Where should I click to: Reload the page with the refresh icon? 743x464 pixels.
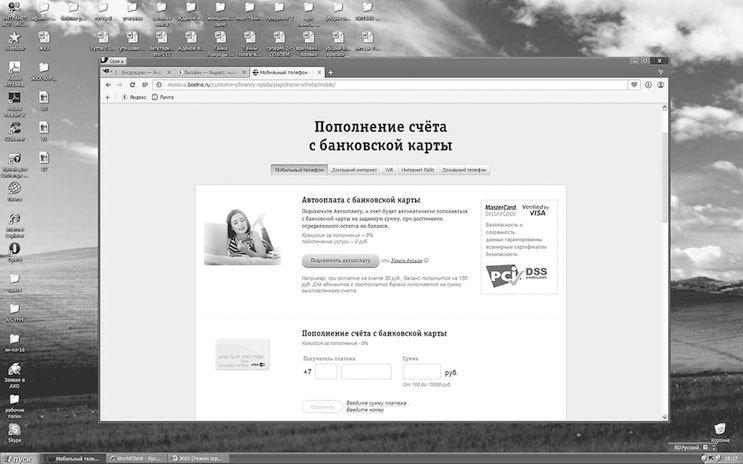click(131, 85)
